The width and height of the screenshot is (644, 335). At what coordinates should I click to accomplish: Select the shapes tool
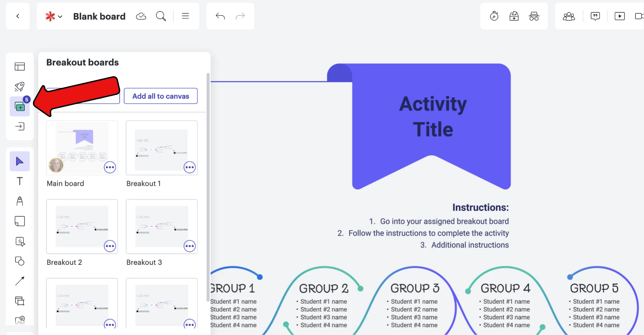coord(20,261)
